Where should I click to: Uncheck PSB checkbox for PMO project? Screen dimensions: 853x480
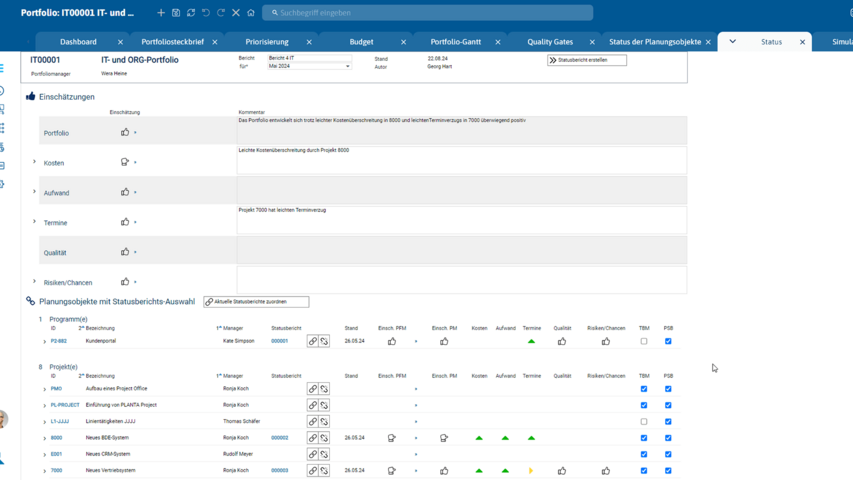(668, 389)
